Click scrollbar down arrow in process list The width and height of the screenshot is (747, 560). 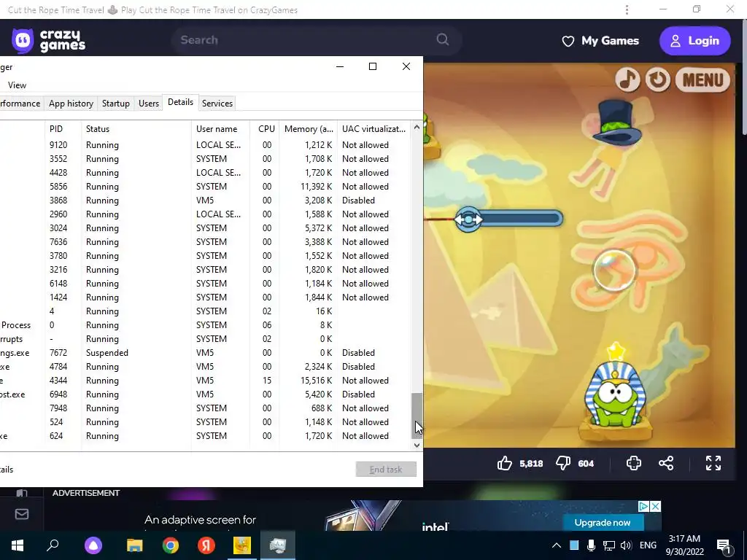point(417,446)
